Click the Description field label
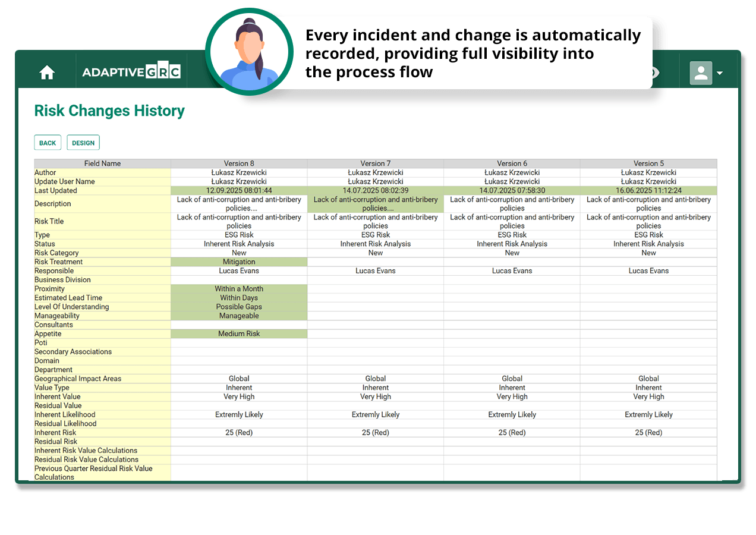This screenshot has height=535, width=756. pos(53,204)
